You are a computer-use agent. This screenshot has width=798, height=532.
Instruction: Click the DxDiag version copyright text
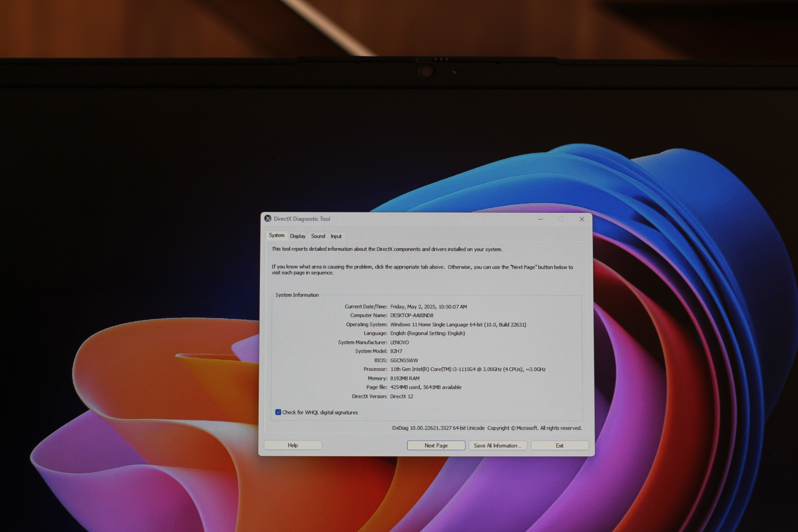487,428
